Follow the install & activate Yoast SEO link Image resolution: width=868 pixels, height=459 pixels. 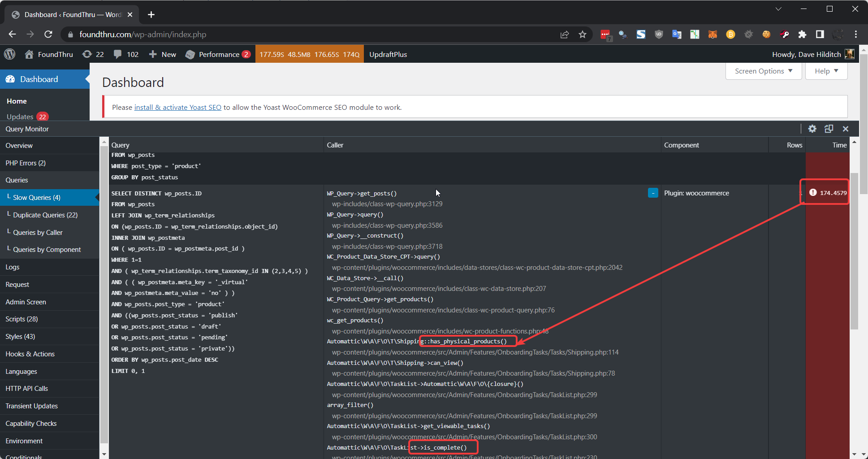(178, 107)
